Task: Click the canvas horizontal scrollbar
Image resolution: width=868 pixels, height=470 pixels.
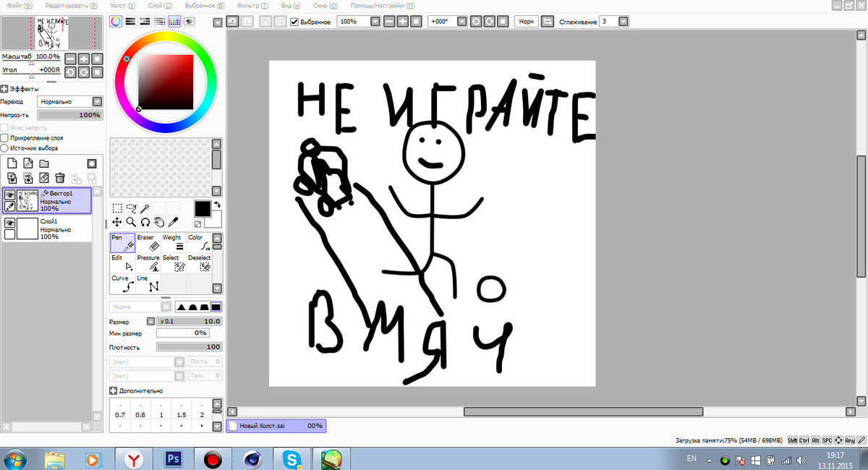Action: 583,411
